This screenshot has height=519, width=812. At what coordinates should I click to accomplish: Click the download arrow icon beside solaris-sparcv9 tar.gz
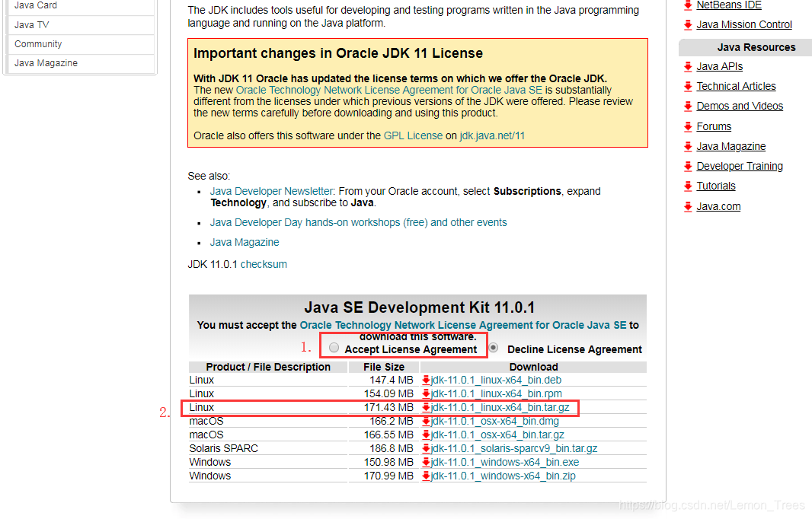(x=426, y=449)
